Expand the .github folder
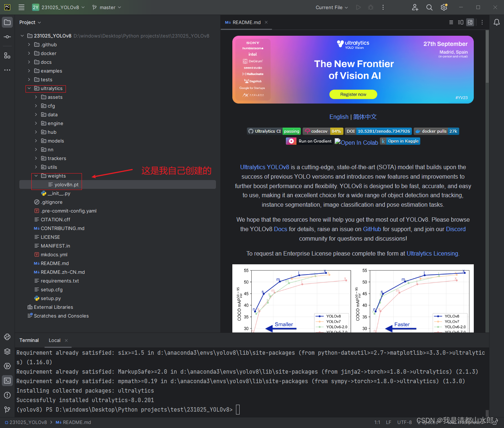The width and height of the screenshot is (504, 428). click(29, 44)
